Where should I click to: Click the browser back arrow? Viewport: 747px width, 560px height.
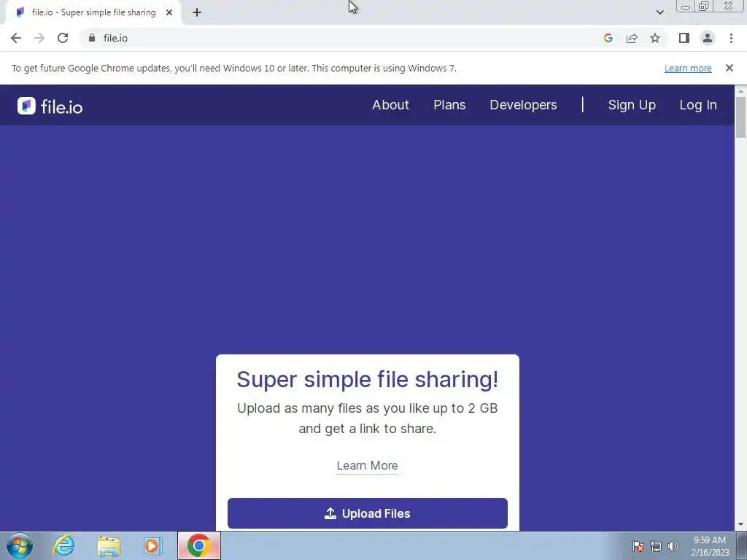(x=16, y=38)
